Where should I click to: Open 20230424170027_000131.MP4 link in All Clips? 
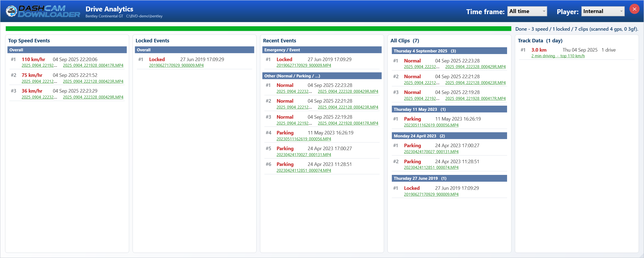pos(431,152)
